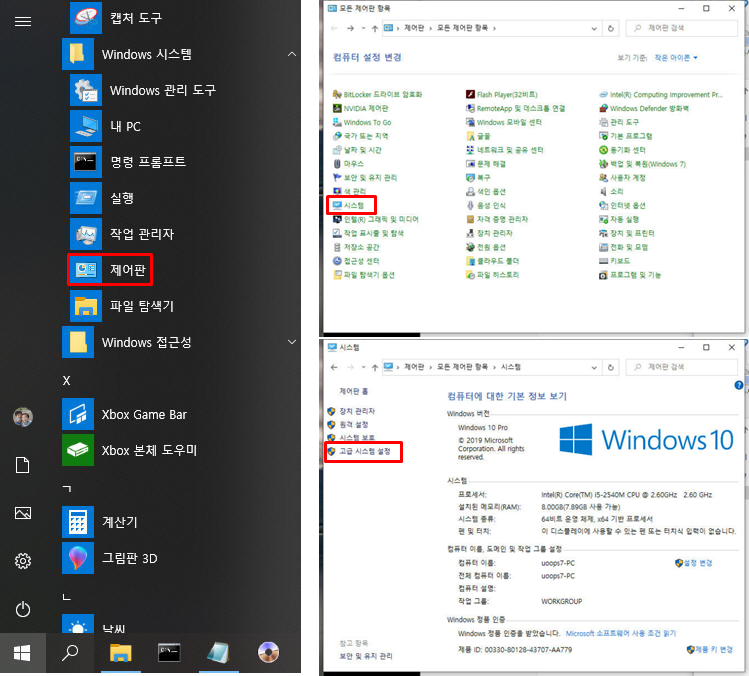Open 장치 및 프린터 item
The image size is (749, 676).
pos(627,234)
